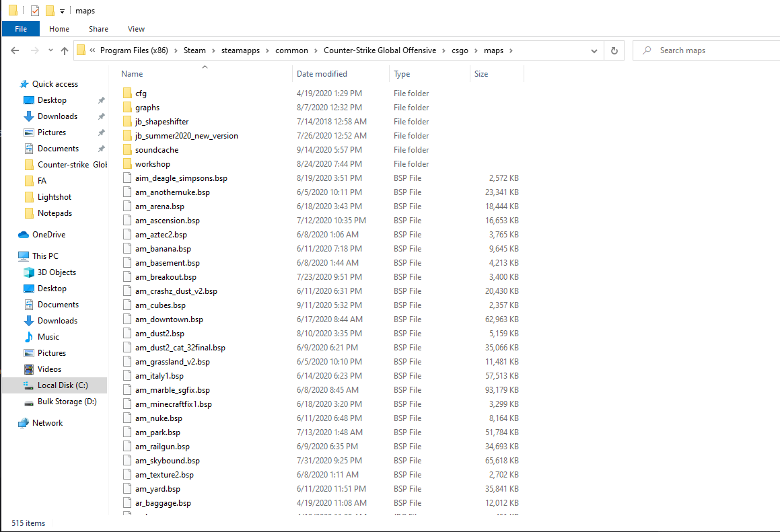Select Music under This PC

[x=48, y=337]
